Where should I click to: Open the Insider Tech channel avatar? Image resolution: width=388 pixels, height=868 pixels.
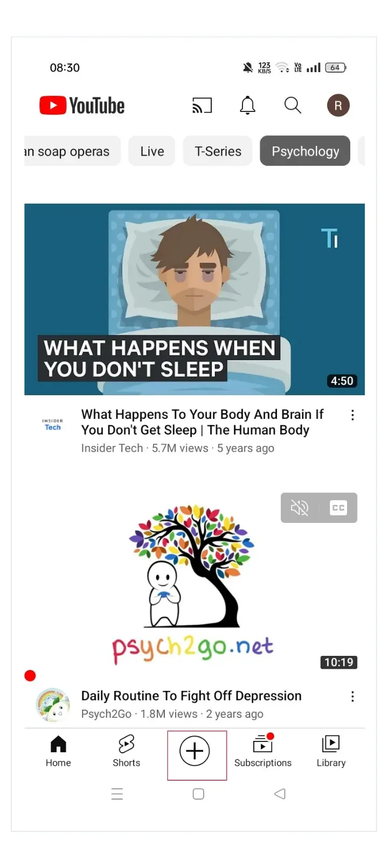coord(53,424)
